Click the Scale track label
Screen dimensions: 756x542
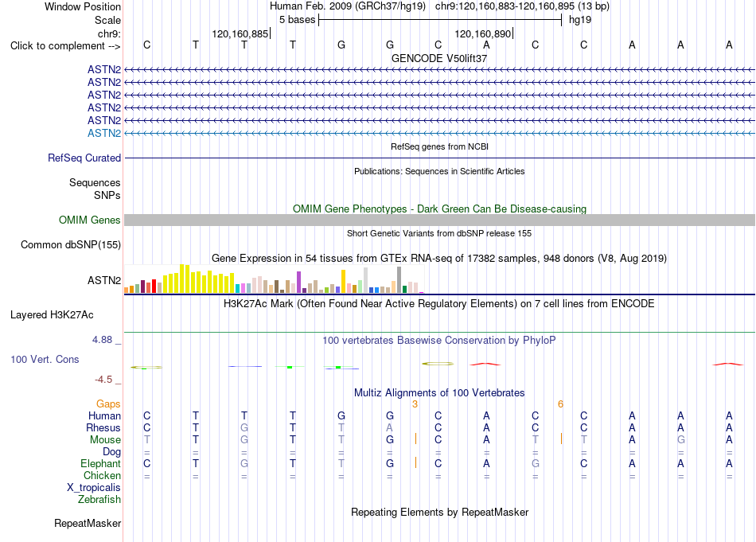(107, 20)
